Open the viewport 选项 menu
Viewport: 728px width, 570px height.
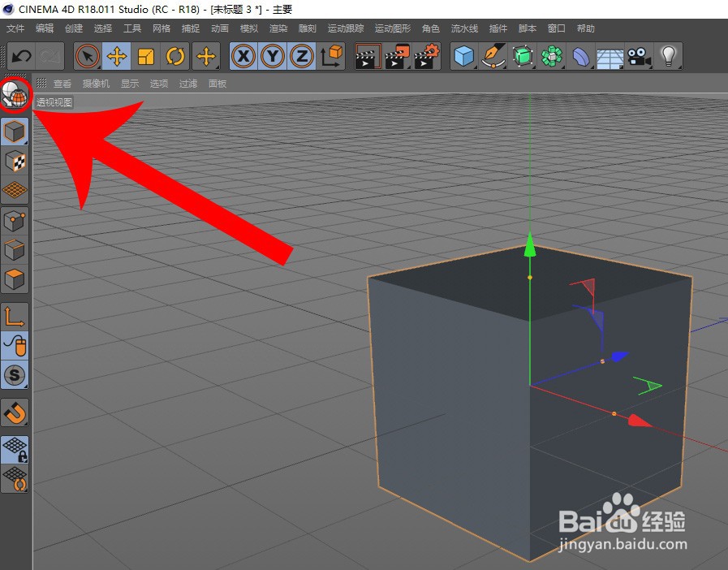[159, 84]
